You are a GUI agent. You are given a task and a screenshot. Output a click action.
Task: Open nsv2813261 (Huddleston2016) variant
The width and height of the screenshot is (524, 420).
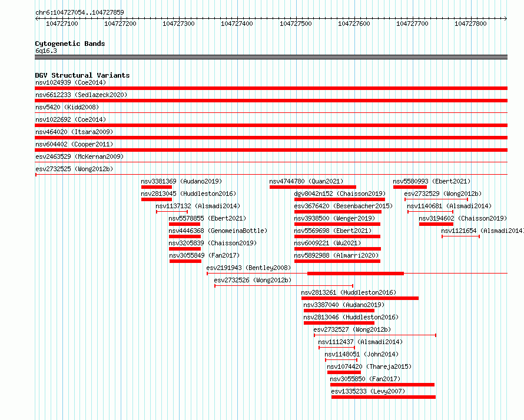pyautogui.click(x=349, y=292)
